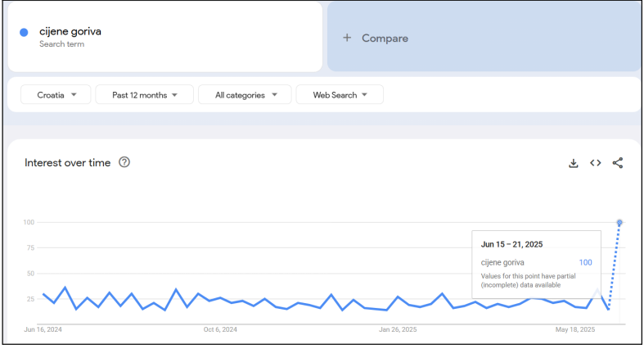
Task: Click the Jan 26, 2025 axis label
Action: (x=398, y=330)
